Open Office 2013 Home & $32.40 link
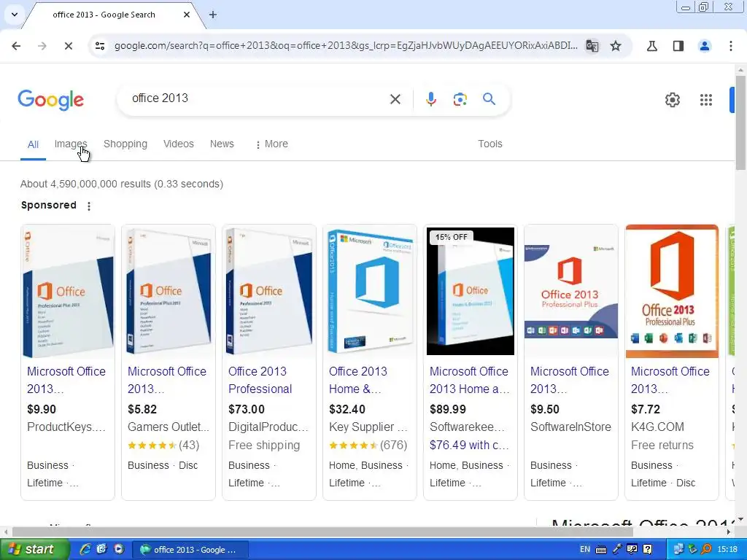This screenshot has width=747, height=560. (x=357, y=380)
